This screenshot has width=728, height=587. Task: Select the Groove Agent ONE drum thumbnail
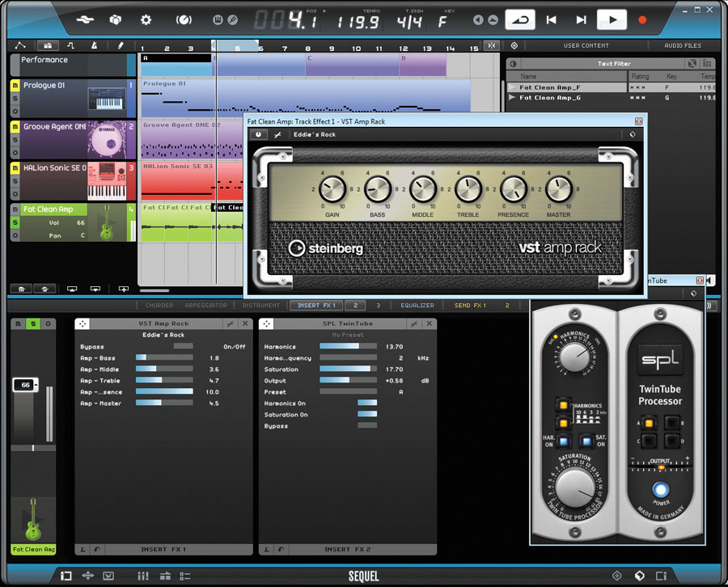click(x=107, y=139)
